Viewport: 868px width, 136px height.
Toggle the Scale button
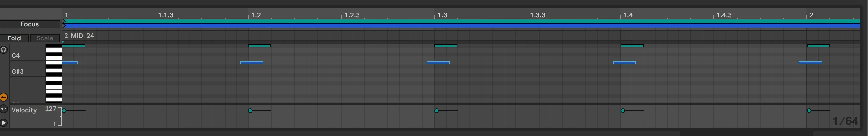45,38
